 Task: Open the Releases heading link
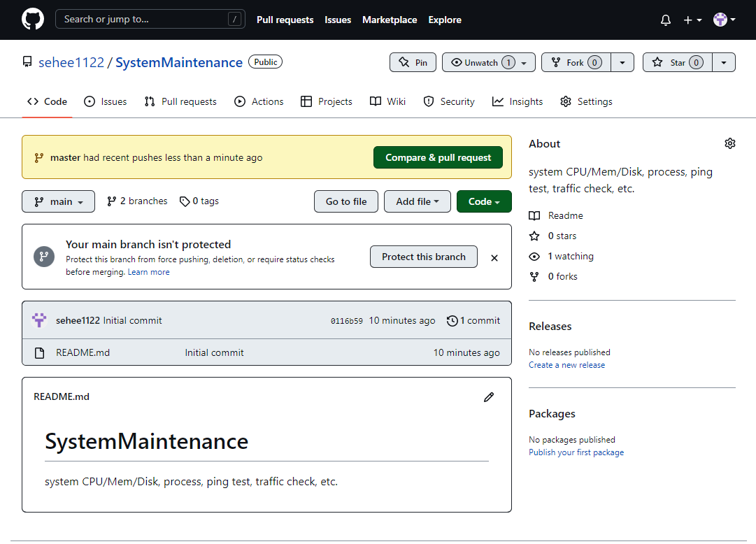550,326
